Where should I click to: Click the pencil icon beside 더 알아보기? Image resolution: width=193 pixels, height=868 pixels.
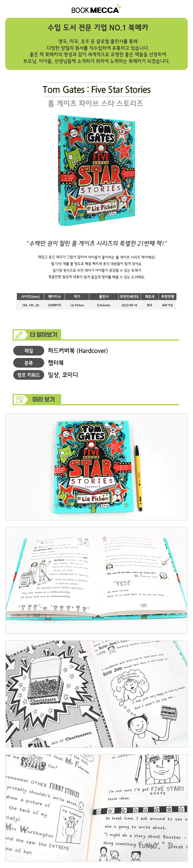click(20, 335)
